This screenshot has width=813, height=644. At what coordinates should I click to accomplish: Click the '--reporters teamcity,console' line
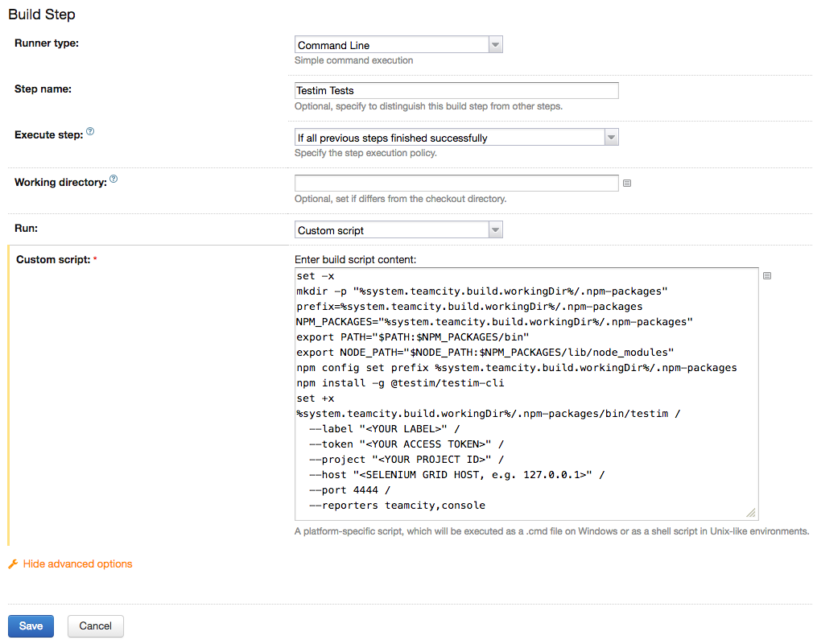397,505
